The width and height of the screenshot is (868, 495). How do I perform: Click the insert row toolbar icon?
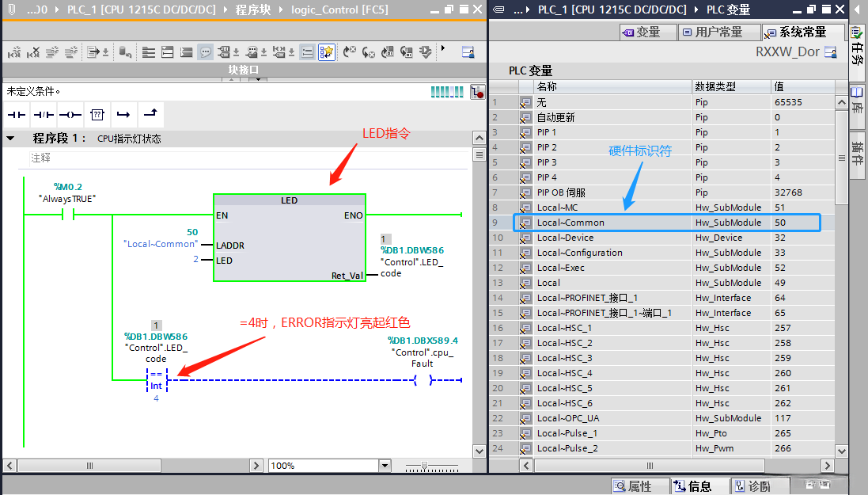[52, 52]
